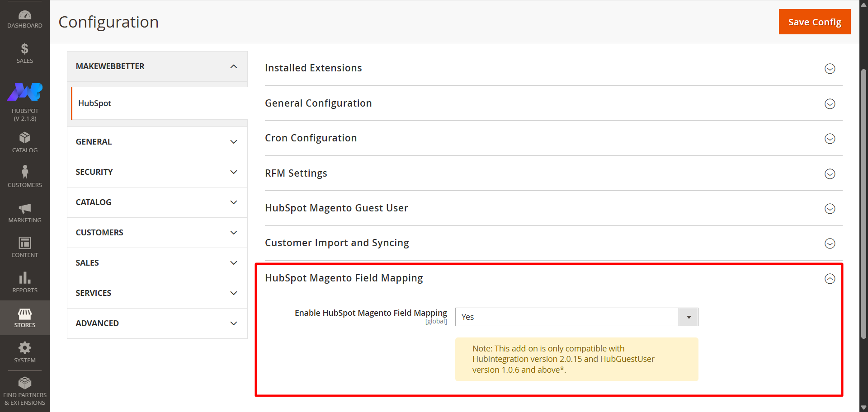Viewport: 868px width, 412px height.
Task: Expand the SECURITY config section
Action: (x=157, y=172)
